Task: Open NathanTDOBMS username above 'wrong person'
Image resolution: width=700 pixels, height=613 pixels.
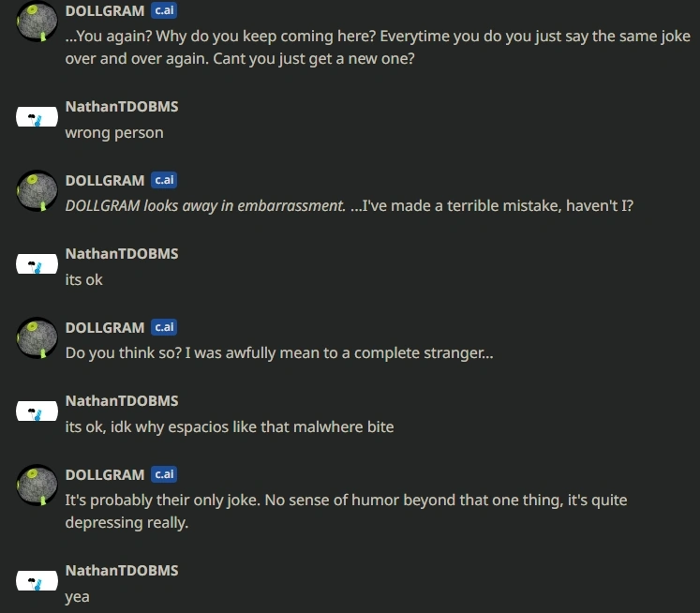Action: pos(122,107)
